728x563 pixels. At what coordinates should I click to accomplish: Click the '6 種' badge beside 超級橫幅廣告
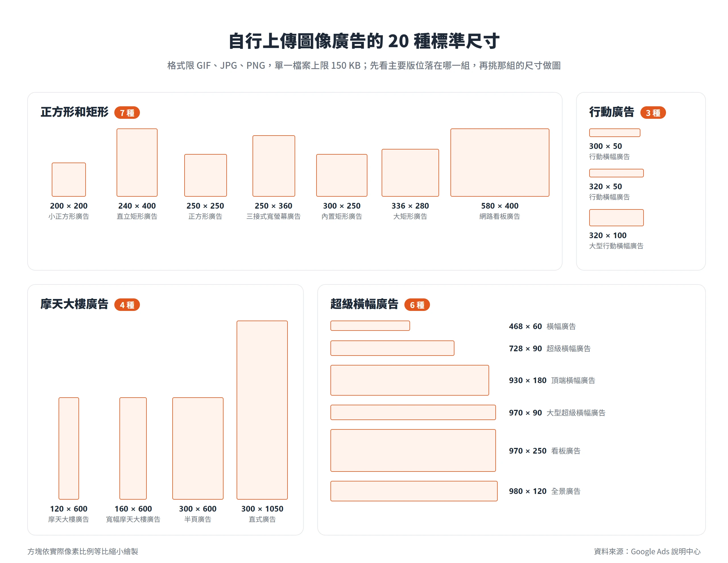click(x=417, y=304)
